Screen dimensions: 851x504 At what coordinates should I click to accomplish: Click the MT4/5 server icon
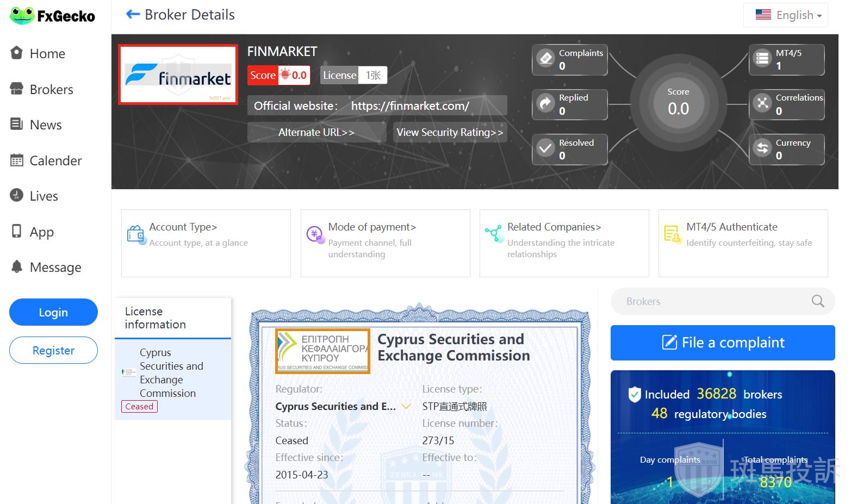coord(762,59)
